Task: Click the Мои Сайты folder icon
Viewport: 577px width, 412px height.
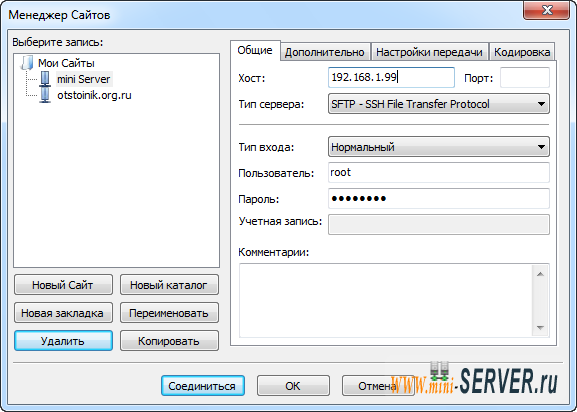Action: pyautogui.click(x=27, y=63)
